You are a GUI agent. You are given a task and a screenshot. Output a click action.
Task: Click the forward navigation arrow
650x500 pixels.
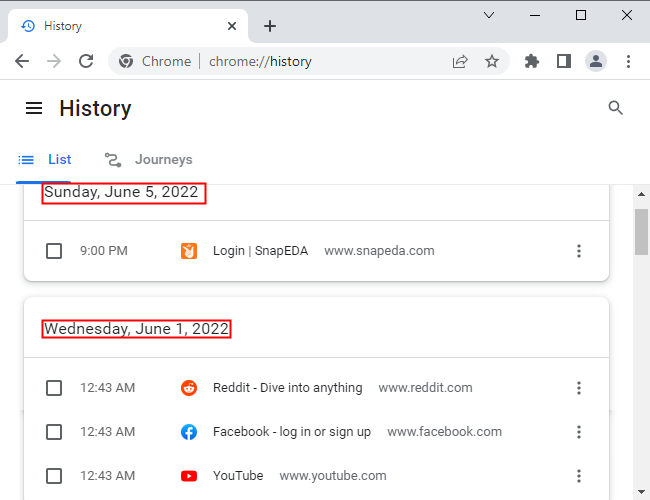(x=54, y=61)
